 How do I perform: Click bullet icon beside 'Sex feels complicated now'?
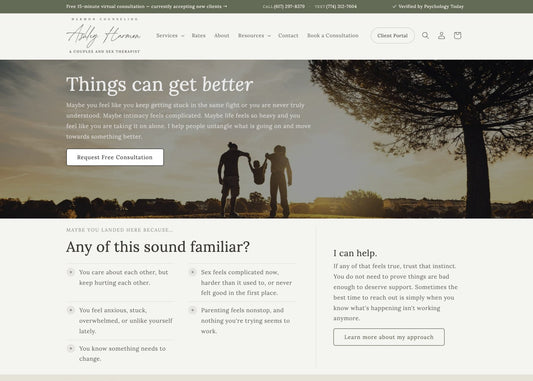192,272
